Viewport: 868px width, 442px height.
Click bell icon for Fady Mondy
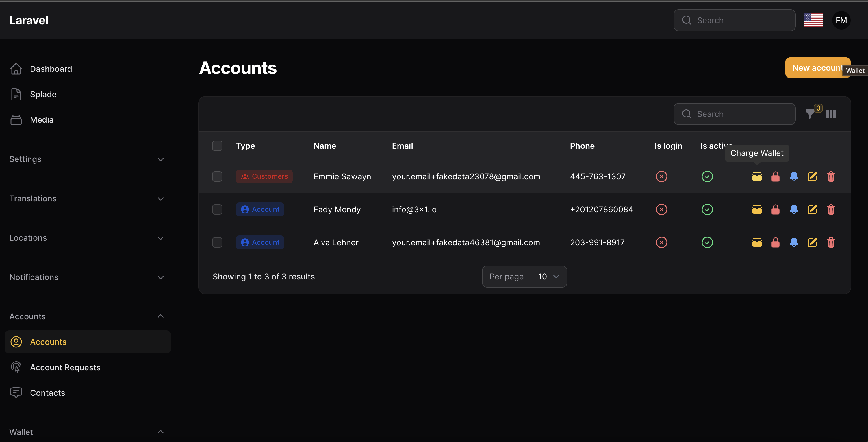pyautogui.click(x=794, y=209)
